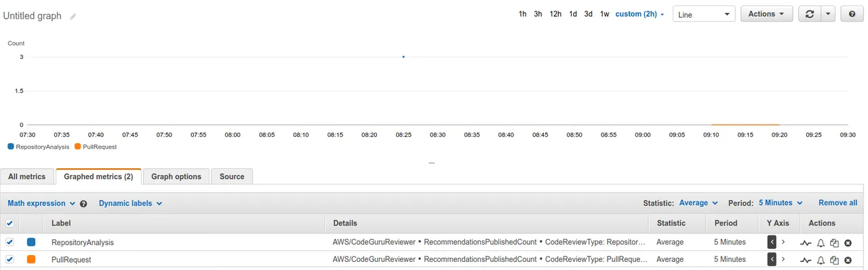The width and height of the screenshot is (868, 270).
Task: Refresh the graph with the refresh icon
Action: pyautogui.click(x=810, y=14)
